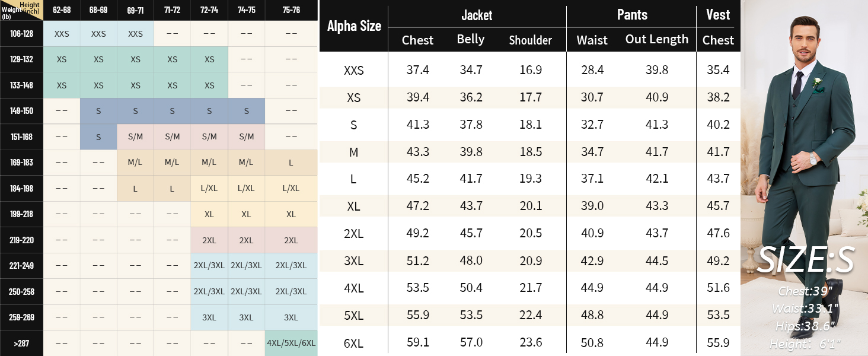Click the 219-220 weight row label
The image size is (868, 356).
21,240
